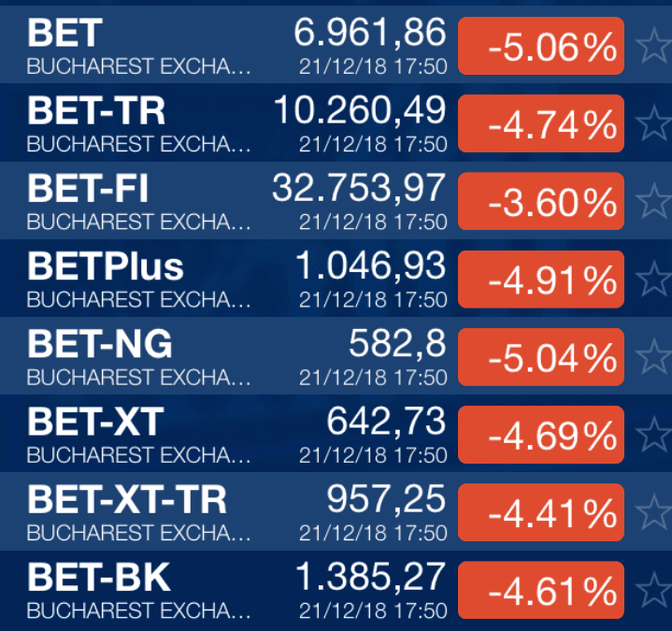Toggle the favorite star for BET-FI
This screenshot has height=631, width=672.
(x=654, y=201)
